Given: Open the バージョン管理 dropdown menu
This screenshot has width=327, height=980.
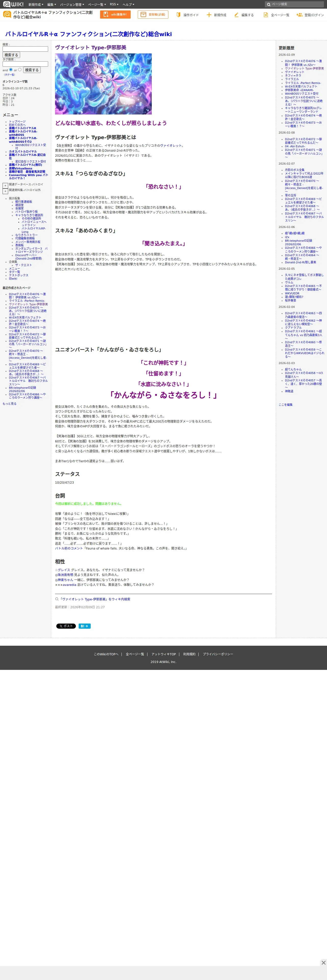Looking at the screenshot, I should 72,5.
